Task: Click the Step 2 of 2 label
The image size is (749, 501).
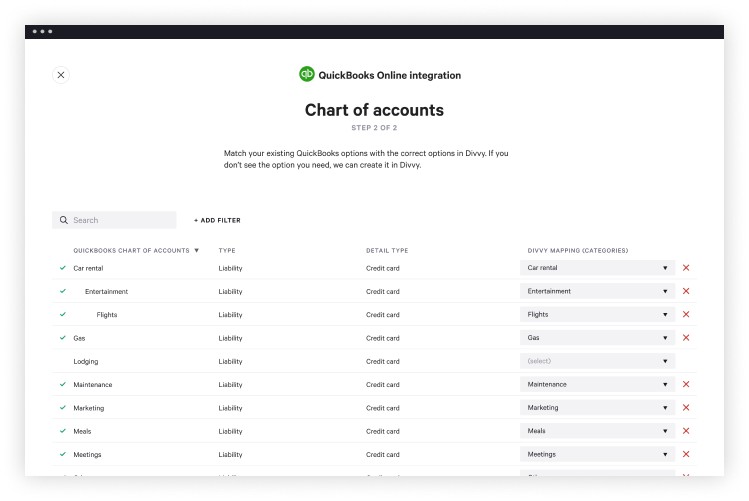Action: click(374, 128)
